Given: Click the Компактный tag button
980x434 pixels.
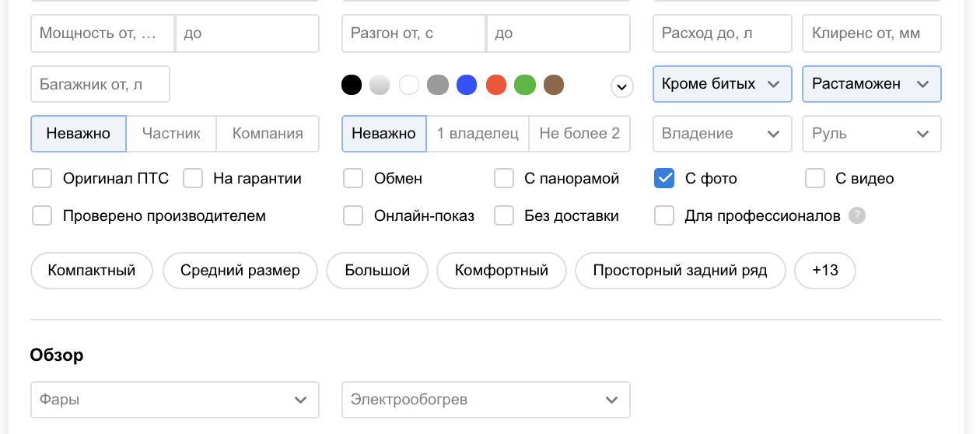Looking at the screenshot, I should [x=92, y=271].
